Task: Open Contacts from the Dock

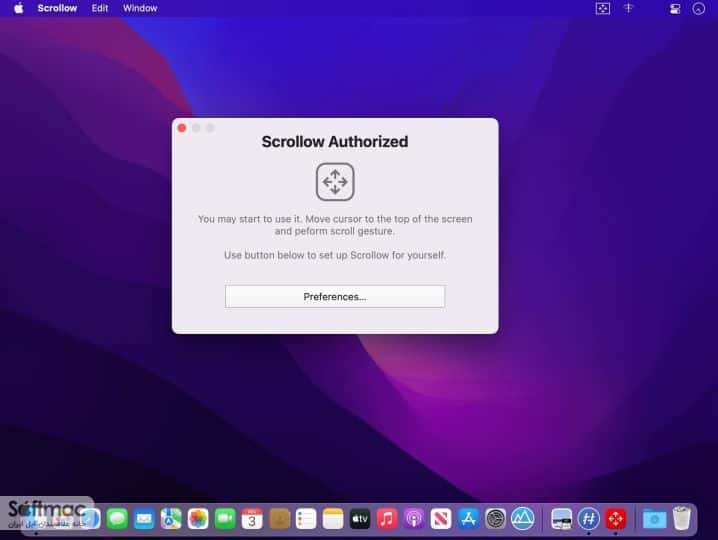Action: point(279,519)
